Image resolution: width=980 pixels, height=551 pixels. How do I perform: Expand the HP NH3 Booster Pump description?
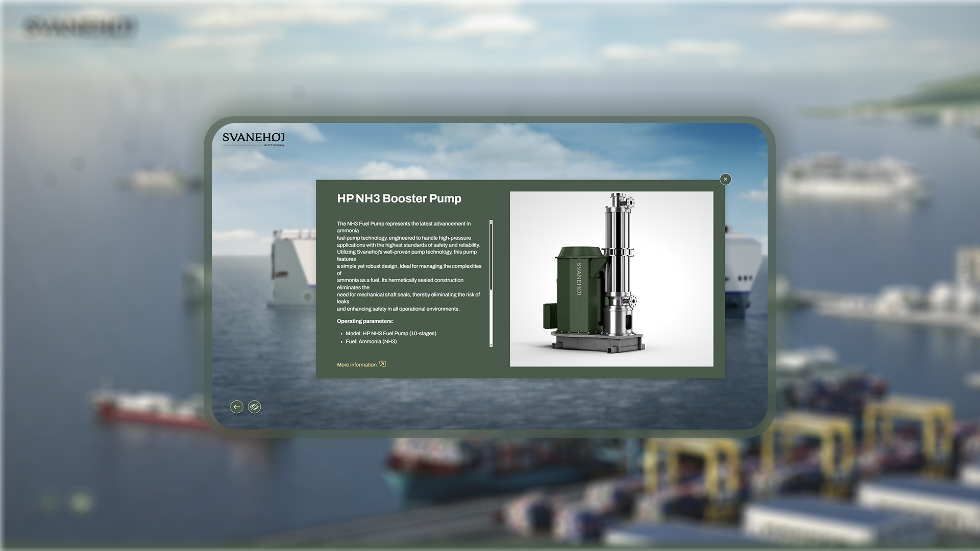[x=408, y=265]
